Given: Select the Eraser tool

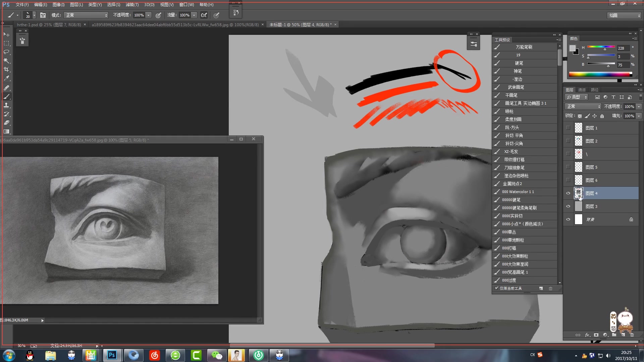Looking at the screenshot, I should coord(6,123).
